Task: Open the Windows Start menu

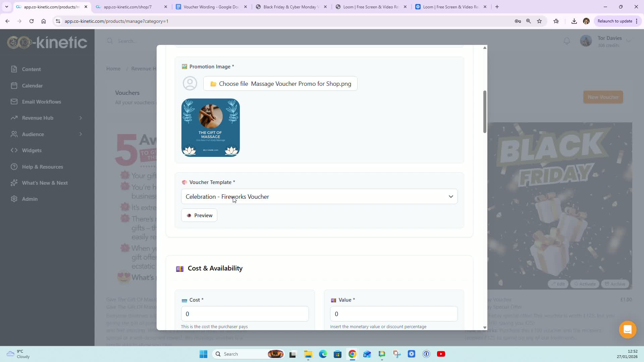Action: (x=203, y=354)
